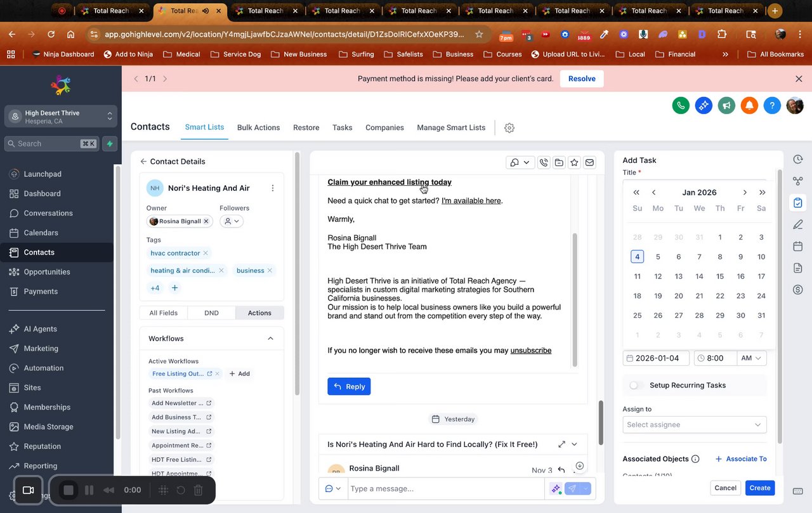Click the star icon above the conversation
812x513 pixels.
click(x=574, y=163)
